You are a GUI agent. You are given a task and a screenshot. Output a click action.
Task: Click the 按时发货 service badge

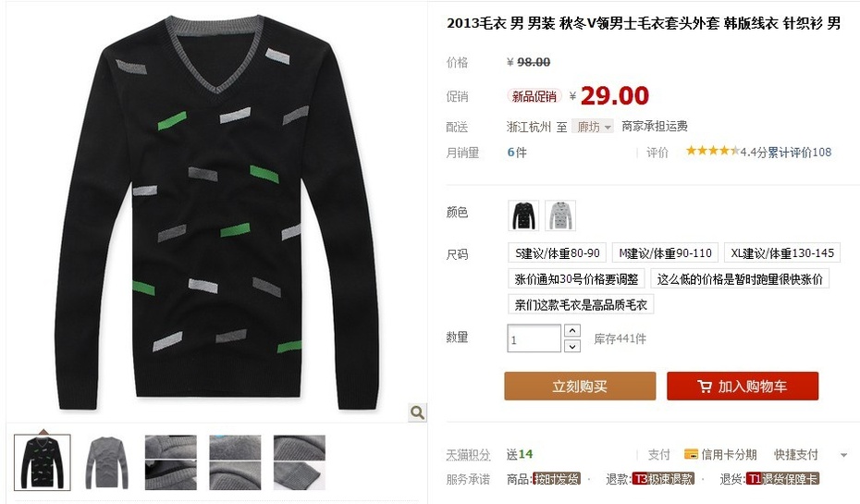(557, 479)
